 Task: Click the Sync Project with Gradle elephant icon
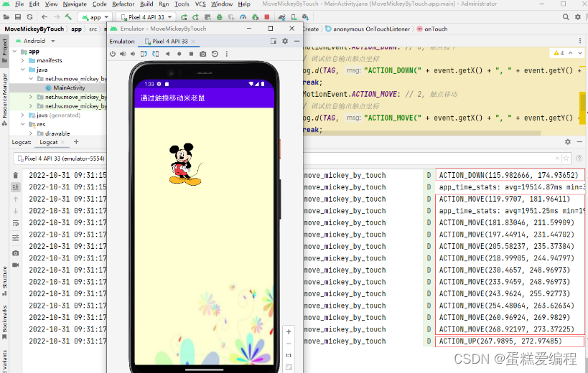pyautogui.click(x=282, y=17)
